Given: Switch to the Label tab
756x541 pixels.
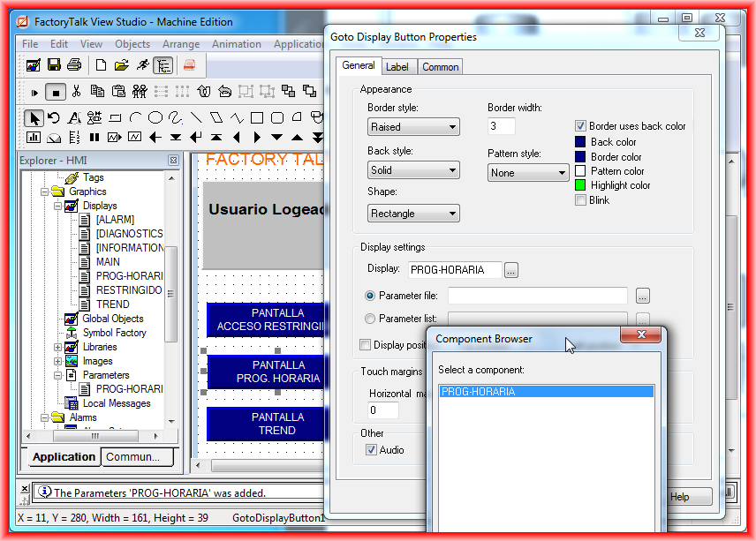Looking at the screenshot, I should pos(397,67).
